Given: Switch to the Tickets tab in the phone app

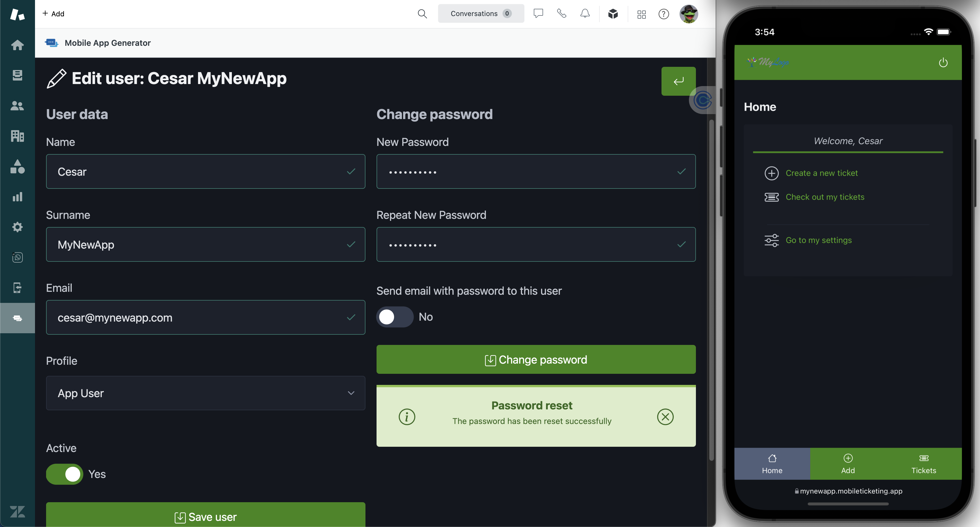Looking at the screenshot, I should coord(923,463).
